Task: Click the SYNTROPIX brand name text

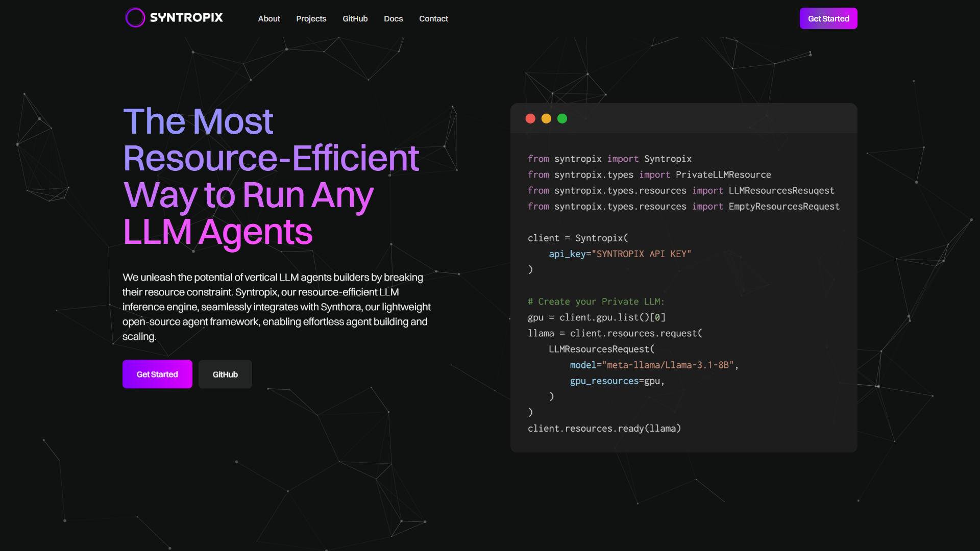Action: 186,18
